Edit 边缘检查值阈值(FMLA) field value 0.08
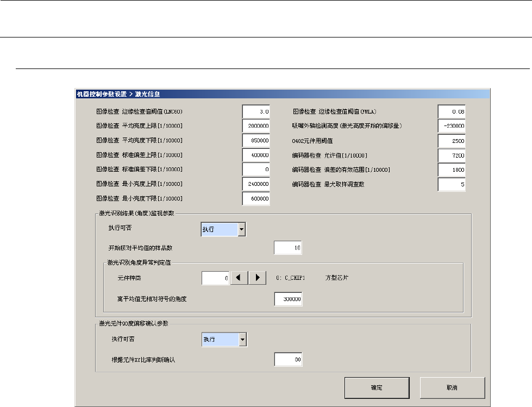This screenshot has width=532, height=407. (452, 111)
